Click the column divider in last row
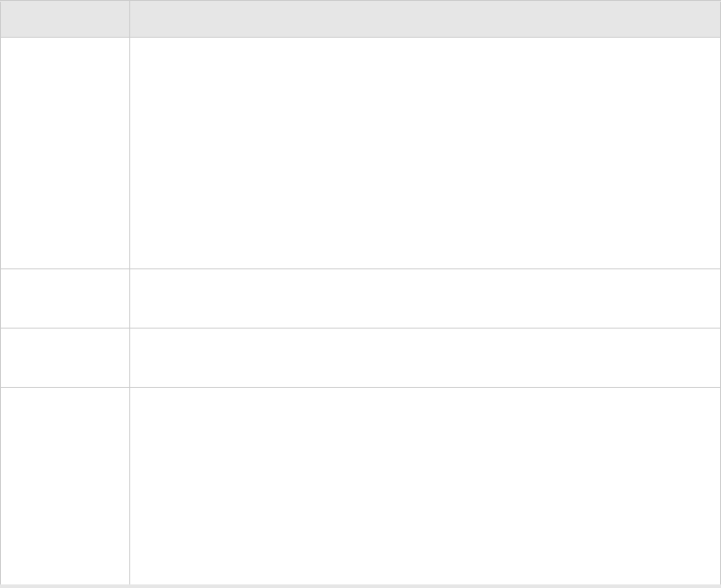 [x=129, y=486]
